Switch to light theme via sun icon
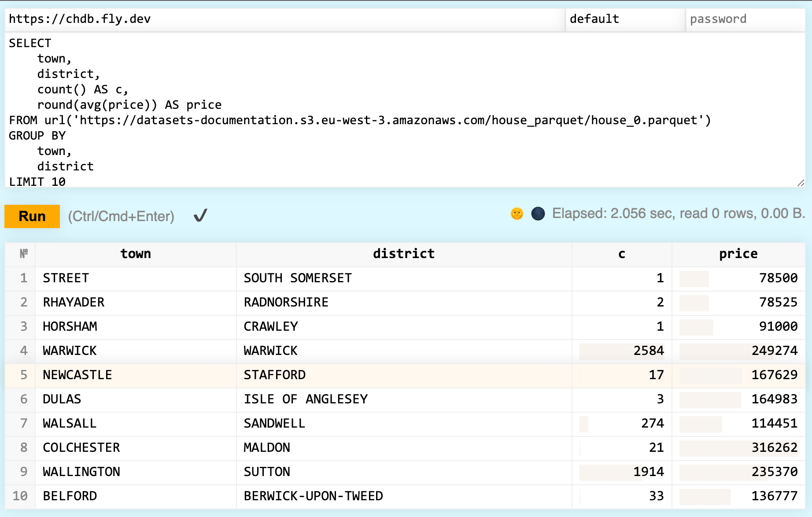This screenshot has width=812, height=517. [x=517, y=214]
